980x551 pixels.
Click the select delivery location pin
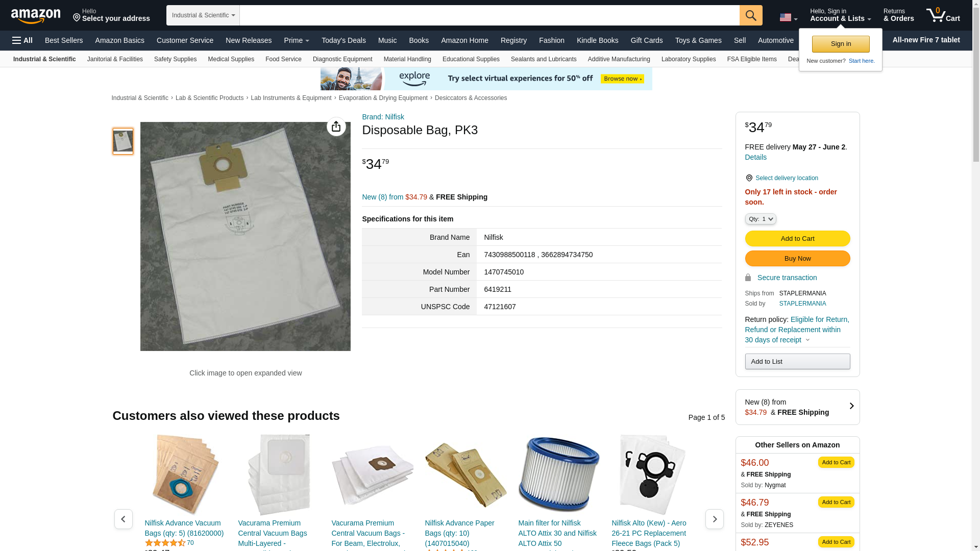tap(749, 178)
